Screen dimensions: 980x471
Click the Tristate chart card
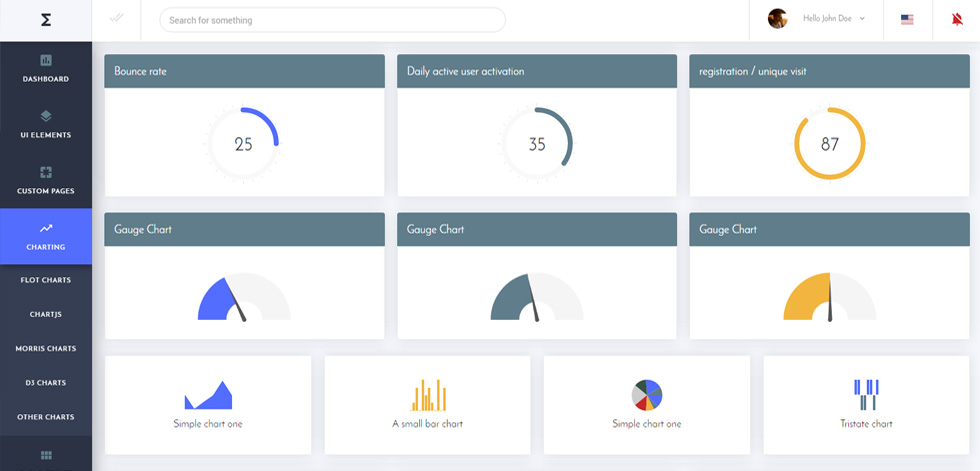pos(866,405)
